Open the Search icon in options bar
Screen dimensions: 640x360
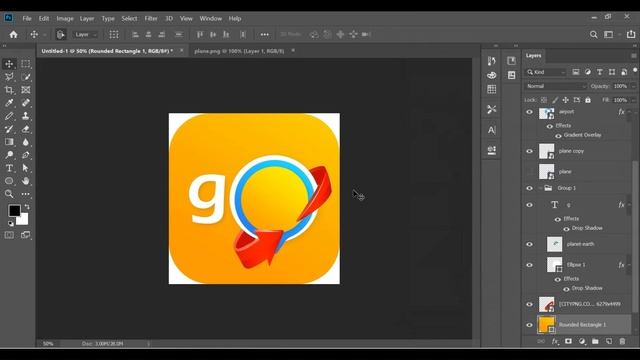593,35
